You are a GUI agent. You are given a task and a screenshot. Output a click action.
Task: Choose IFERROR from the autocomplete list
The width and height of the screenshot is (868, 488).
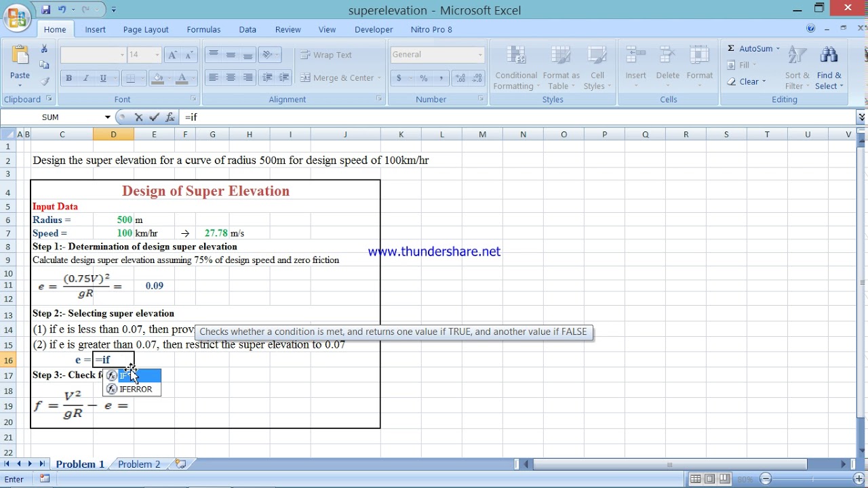point(132,389)
